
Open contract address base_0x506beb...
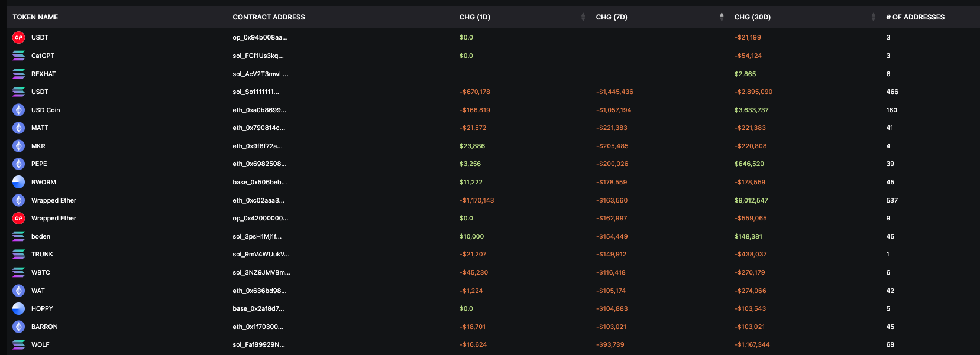260,182
